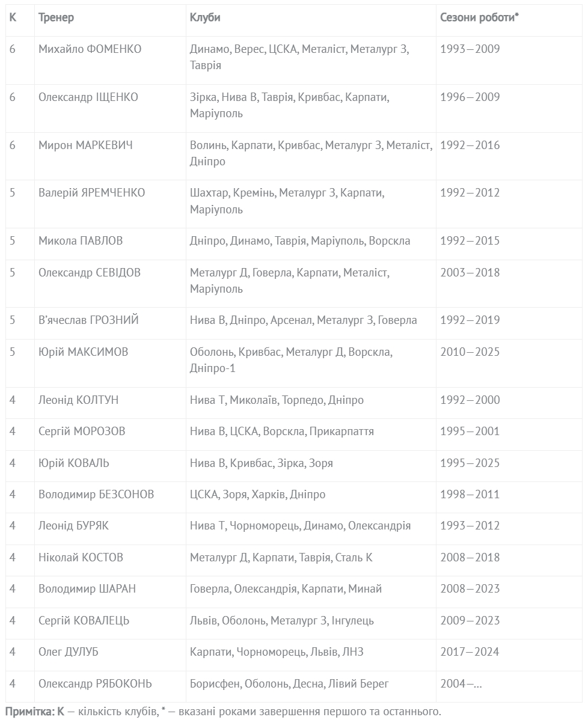Select the Микола ПАВЛОВ row name
This screenshot has height=720, width=588.
pos(81,240)
